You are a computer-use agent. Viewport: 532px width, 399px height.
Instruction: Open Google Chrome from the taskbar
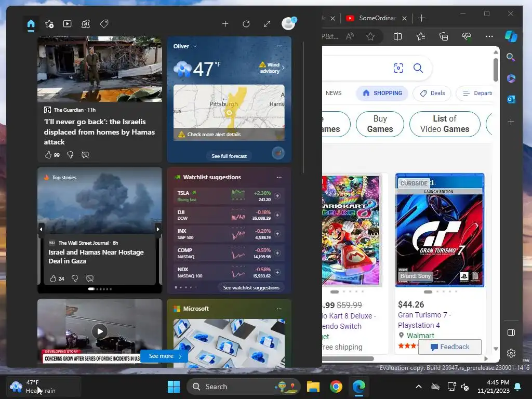[x=336, y=387]
